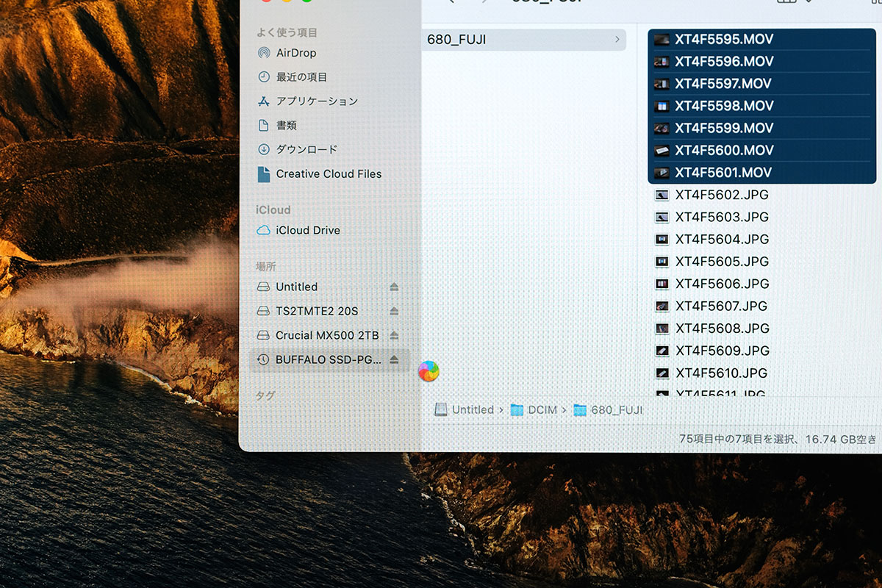Select file XT4F5598.MOV
882x588 pixels.
pos(762,105)
